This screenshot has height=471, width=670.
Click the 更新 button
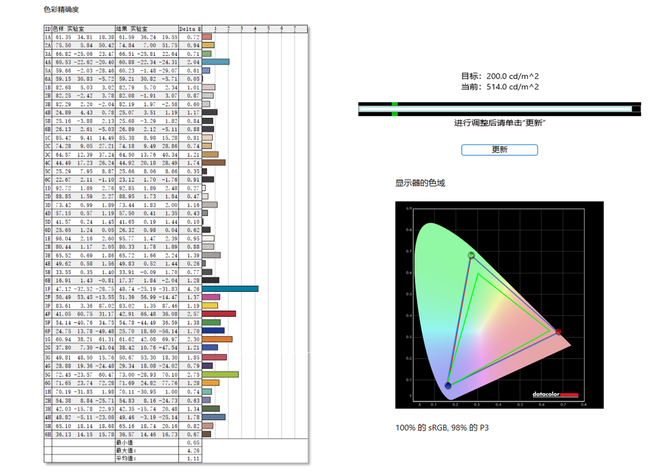point(499,150)
